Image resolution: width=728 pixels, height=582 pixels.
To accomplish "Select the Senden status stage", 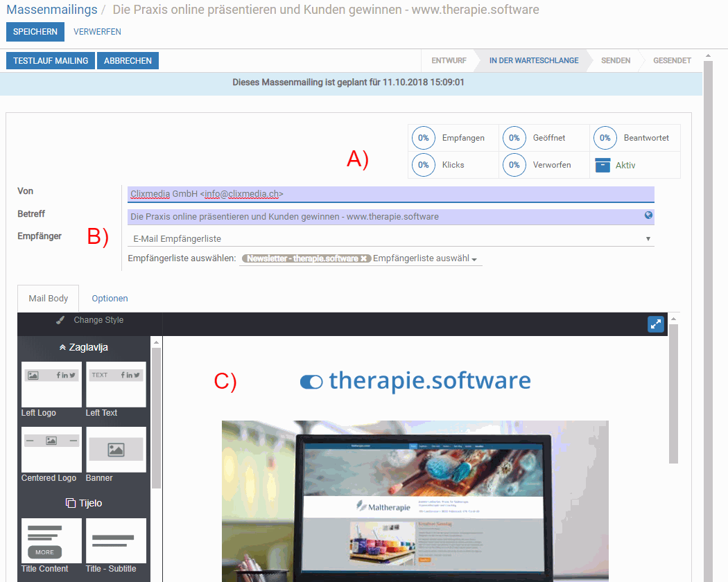I will pos(616,60).
